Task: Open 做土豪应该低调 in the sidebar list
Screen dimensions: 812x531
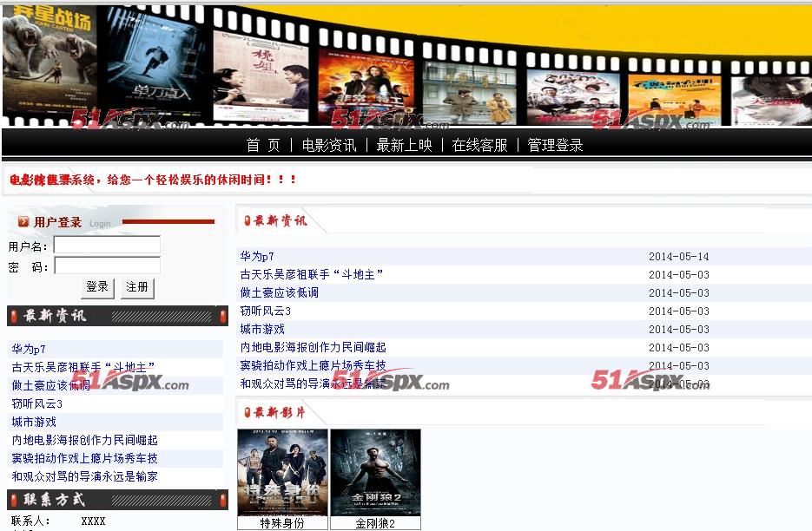Action: tap(50, 385)
